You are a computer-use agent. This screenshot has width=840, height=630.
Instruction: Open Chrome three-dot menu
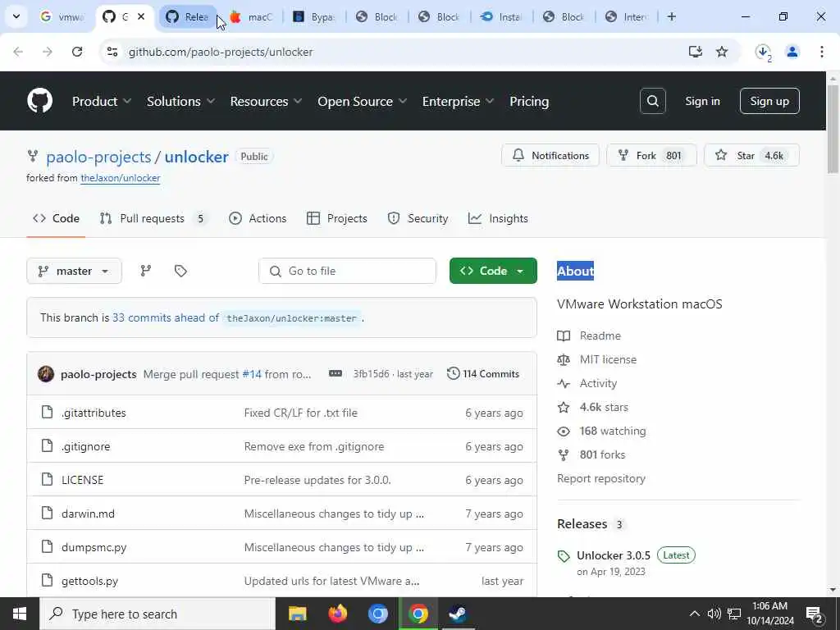[821, 52]
